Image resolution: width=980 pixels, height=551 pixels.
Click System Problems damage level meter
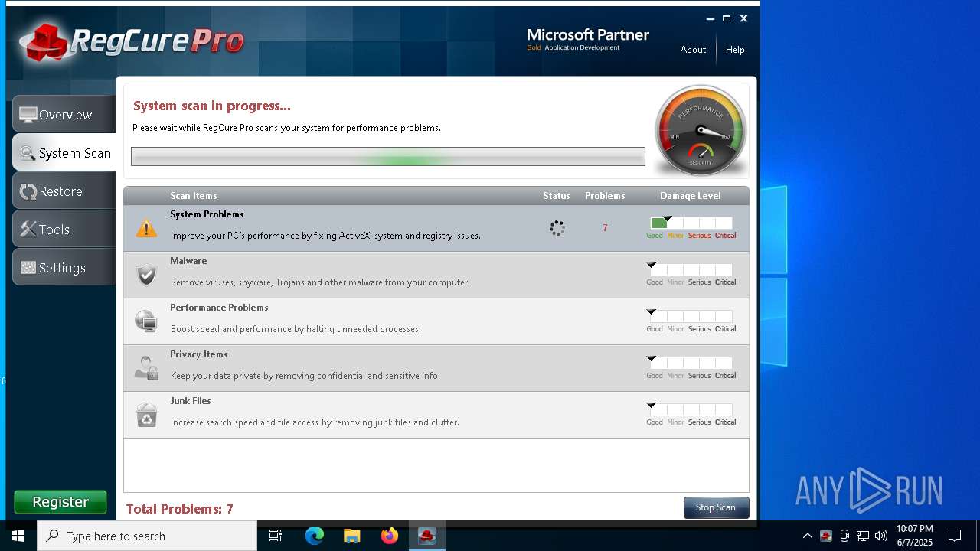(x=691, y=223)
